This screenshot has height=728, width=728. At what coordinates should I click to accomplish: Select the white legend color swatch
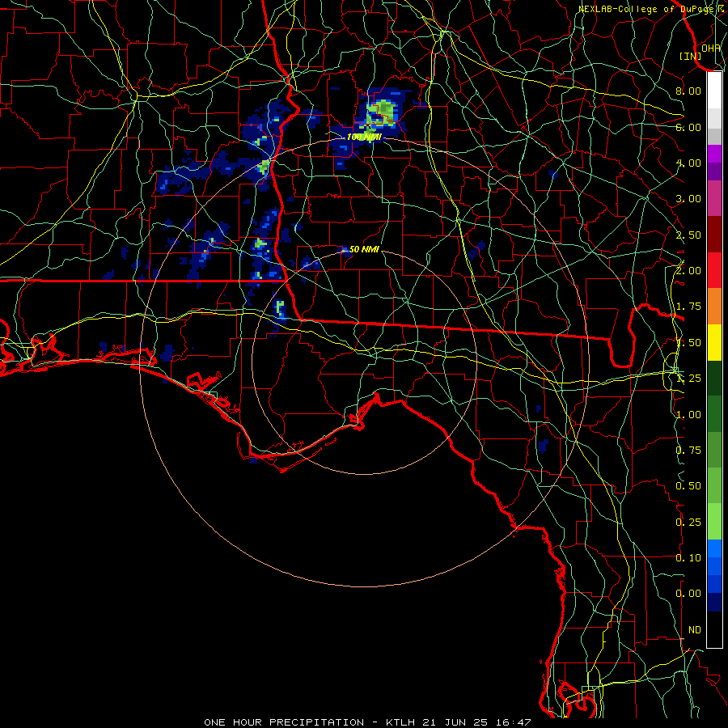click(714, 91)
